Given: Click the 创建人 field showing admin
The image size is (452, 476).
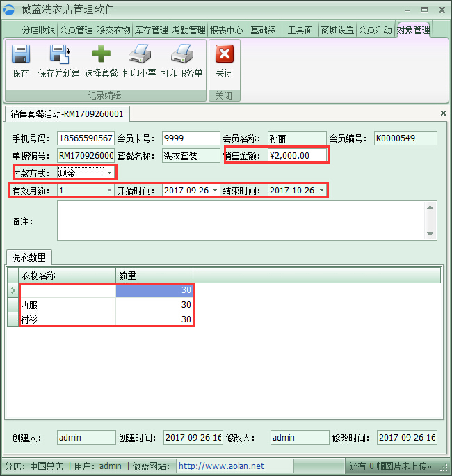Looking at the screenshot, I should [86, 438].
